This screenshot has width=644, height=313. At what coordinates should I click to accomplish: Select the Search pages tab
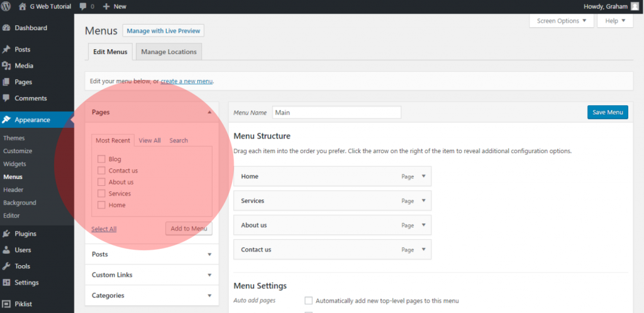(179, 140)
